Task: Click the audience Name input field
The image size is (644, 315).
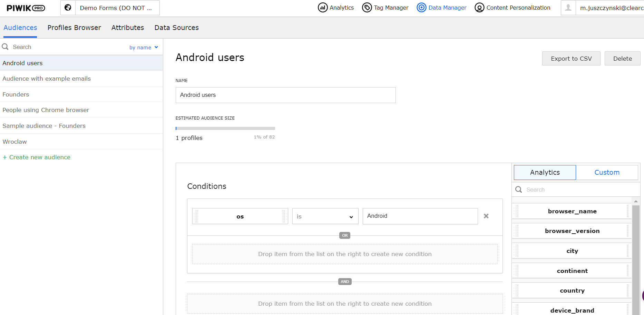Action: tap(285, 95)
